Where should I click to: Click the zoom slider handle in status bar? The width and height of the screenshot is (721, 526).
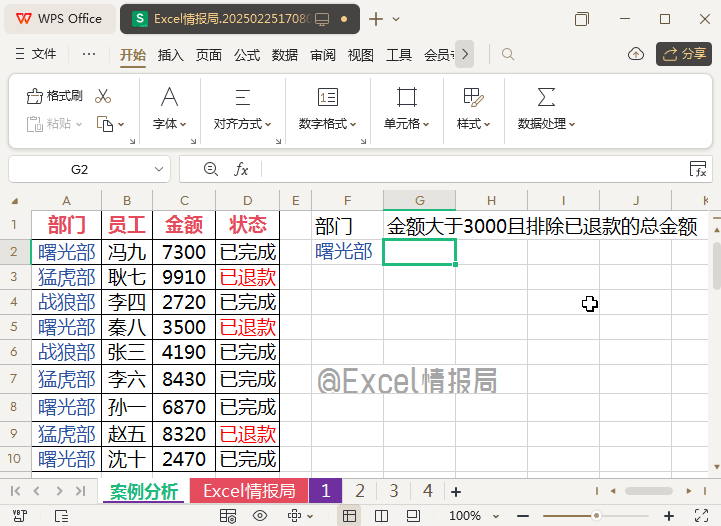596,516
